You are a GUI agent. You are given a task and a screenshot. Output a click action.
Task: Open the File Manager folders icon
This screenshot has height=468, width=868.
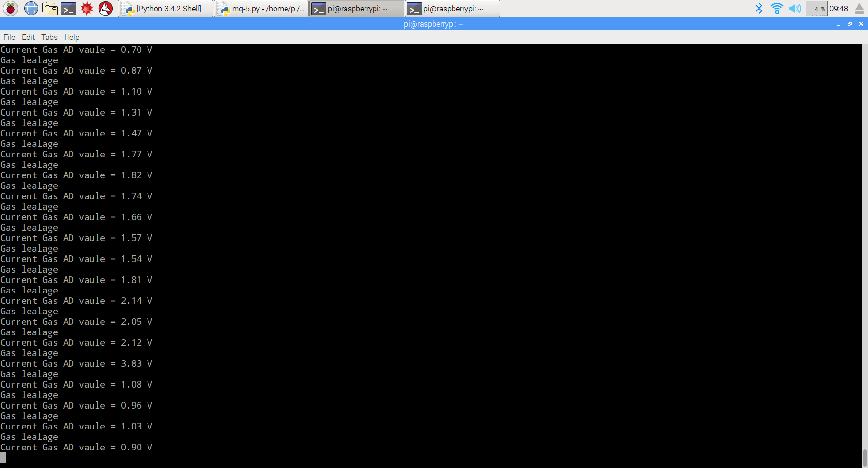tap(49, 8)
